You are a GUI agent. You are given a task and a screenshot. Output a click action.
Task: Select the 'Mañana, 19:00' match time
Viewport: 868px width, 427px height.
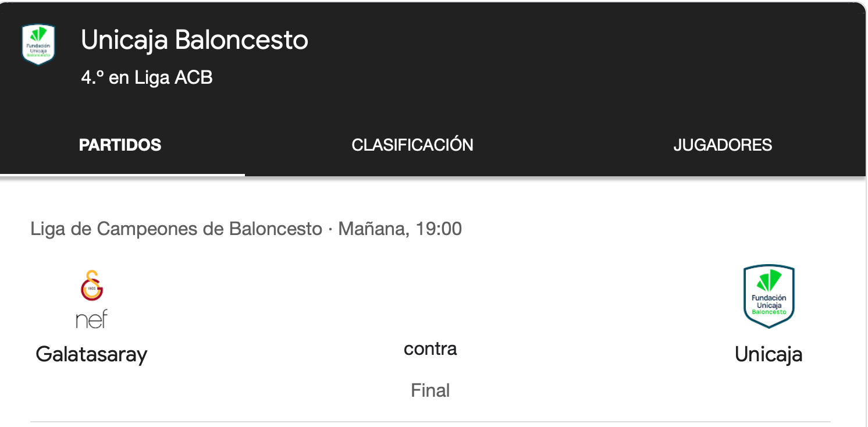click(400, 229)
